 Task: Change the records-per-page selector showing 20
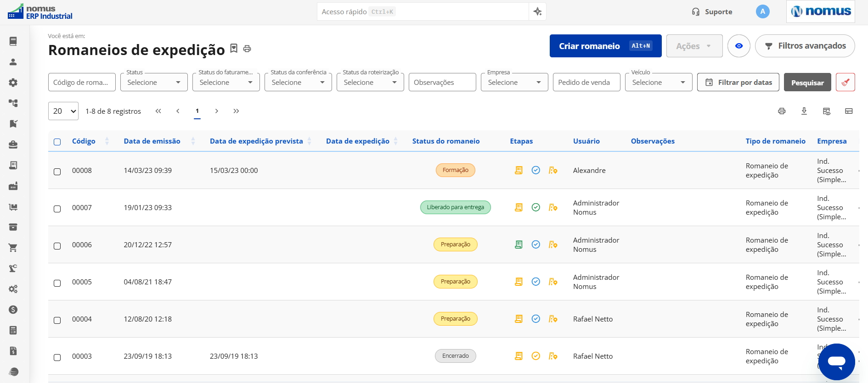63,111
